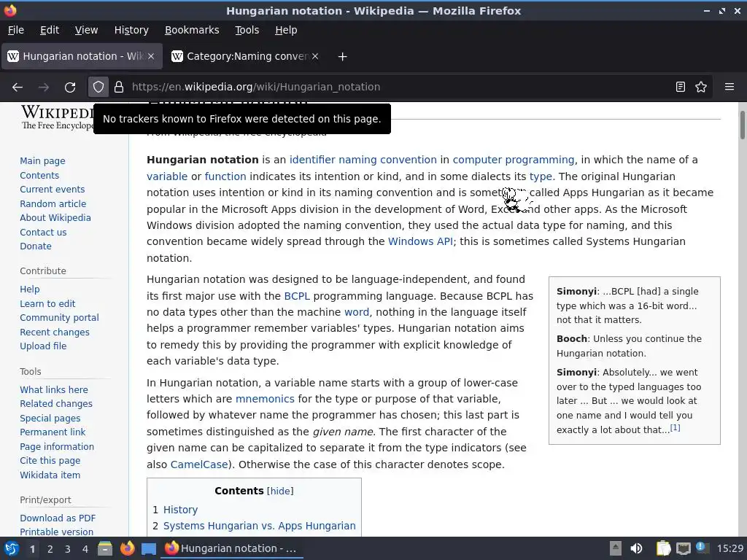Open the notification tray icon
747x560 pixels.
tap(703, 548)
